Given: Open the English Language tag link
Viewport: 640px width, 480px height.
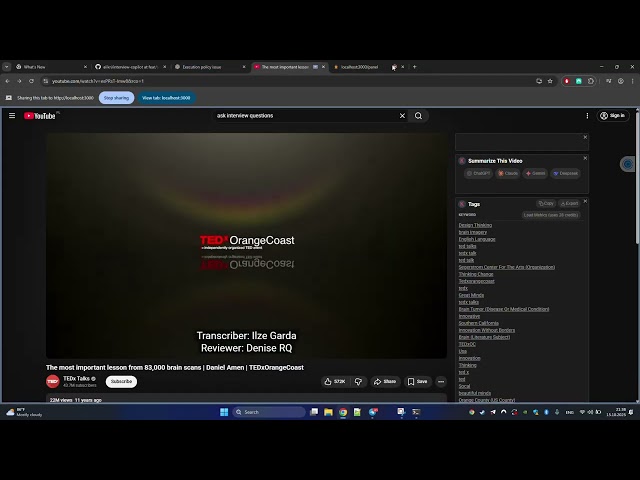Looking at the screenshot, I should 477,239.
